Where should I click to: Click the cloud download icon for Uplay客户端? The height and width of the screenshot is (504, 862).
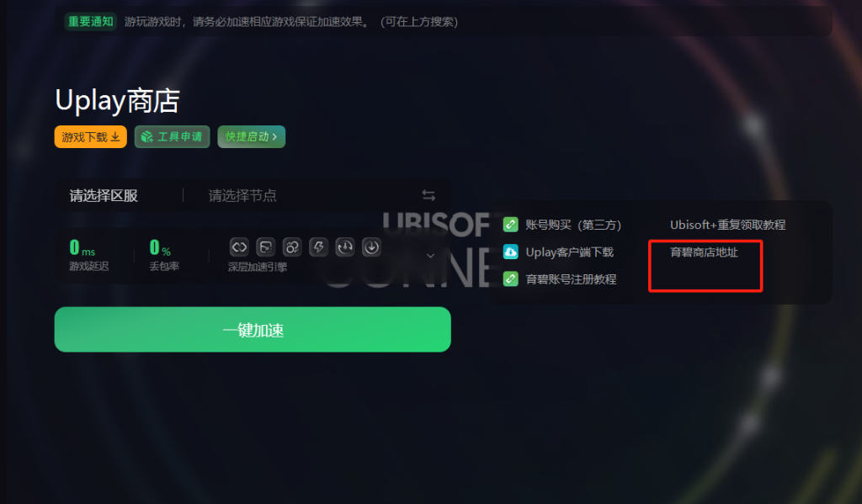click(511, 252)
